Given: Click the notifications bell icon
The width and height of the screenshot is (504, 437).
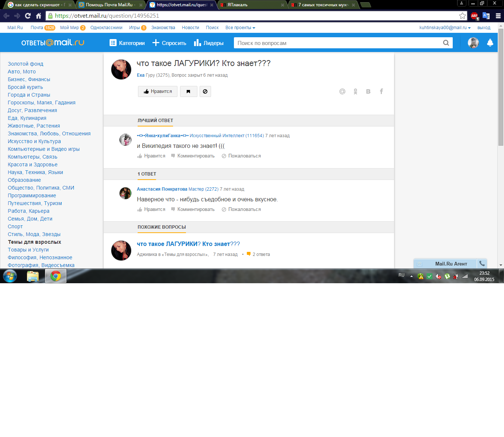Looking at the screenshot, I should tap(490, 43).
